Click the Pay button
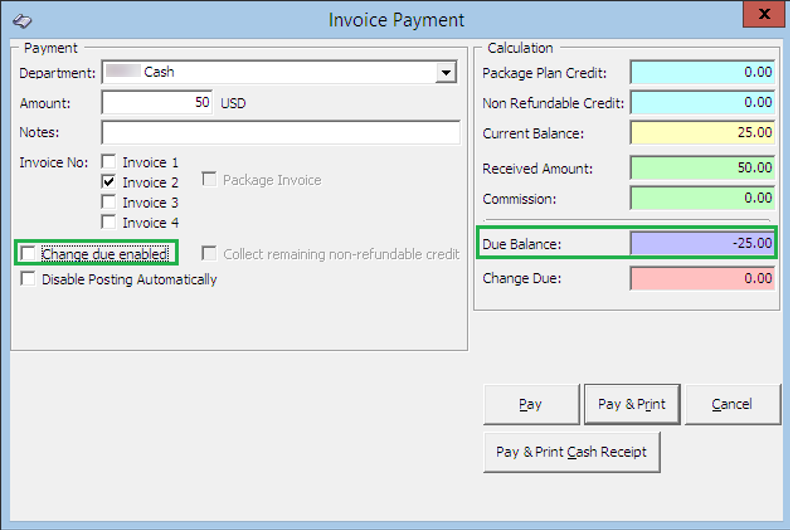Viewport: 790px width, 530px height. coord(531,405)
